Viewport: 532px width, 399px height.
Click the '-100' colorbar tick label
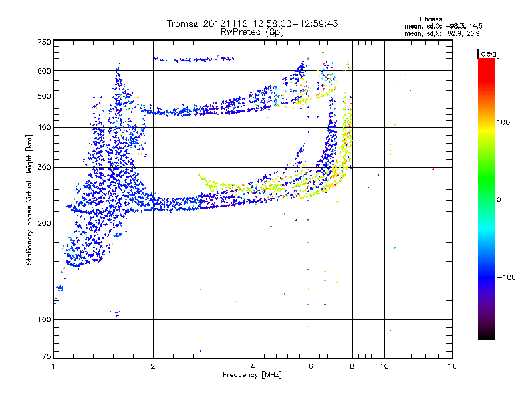(506, 277)
